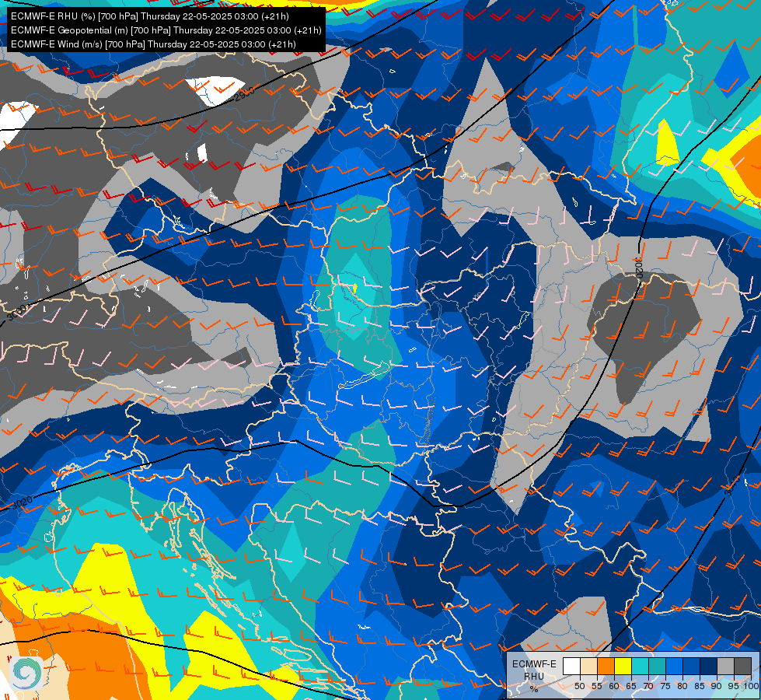This screenshot has height=700, width=761.
Task: Select the 'ECMWF-E RHU (%) [700 hPa]' title line
Action: pyautogui.click(x=150, y=16)
